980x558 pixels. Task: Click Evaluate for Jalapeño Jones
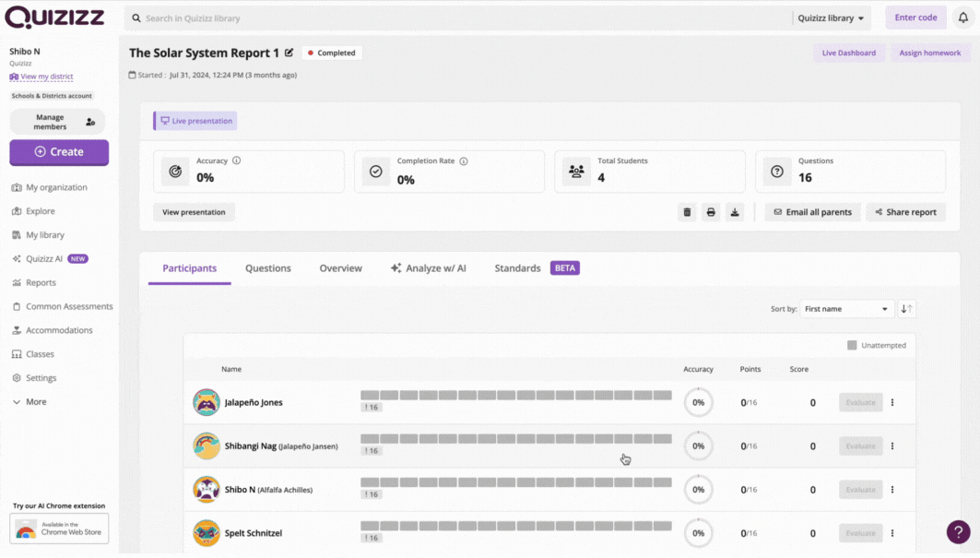click(x=861, y=403)
